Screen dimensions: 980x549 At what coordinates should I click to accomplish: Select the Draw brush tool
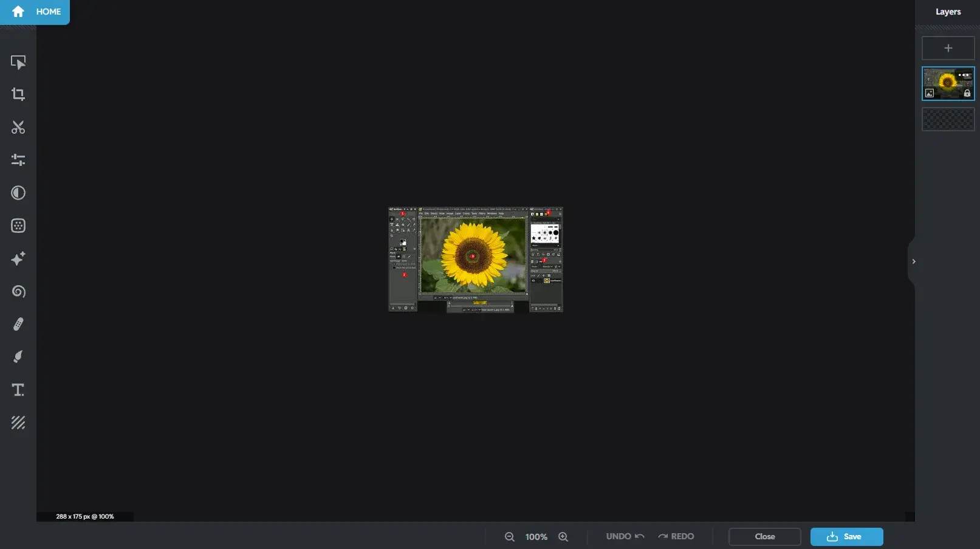pyautogui.click(x=18, y=357)
